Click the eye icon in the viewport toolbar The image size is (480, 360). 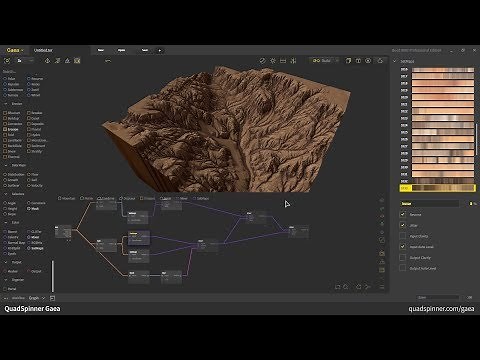click(x=368, y=61)
